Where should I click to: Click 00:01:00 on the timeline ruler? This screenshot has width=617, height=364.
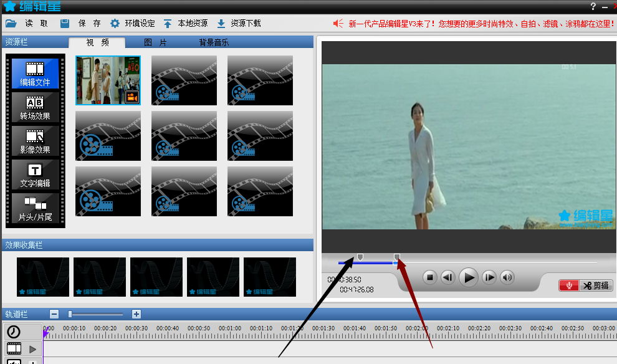(230, 328)
